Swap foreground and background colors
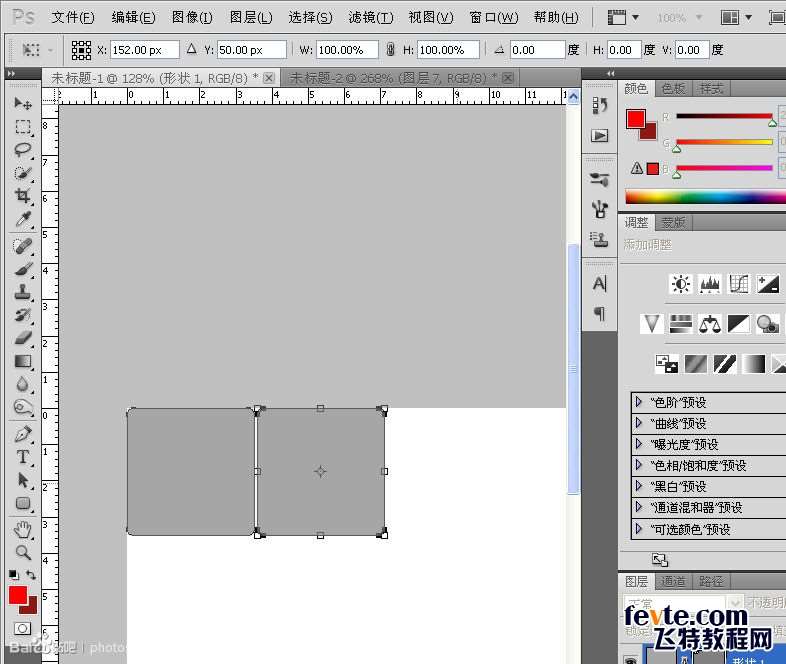 pos(31,575)
